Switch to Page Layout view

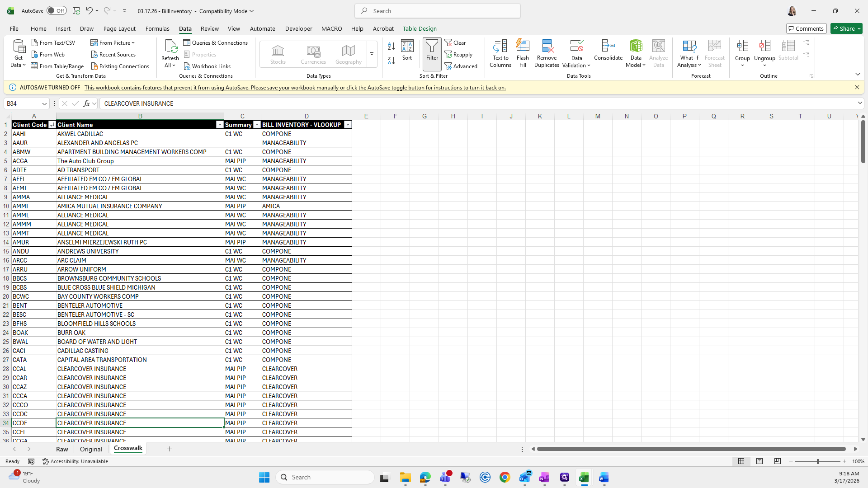tap(759, 461)
